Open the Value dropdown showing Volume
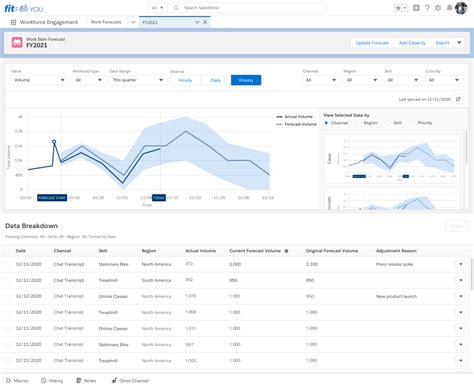Screen dimensions: 474x387 click(39, 80)
